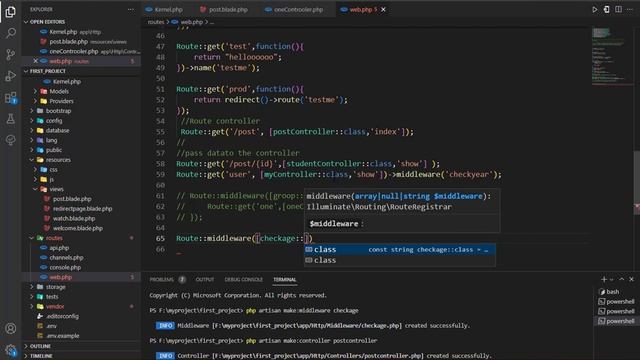This screenshot has width=640, height=360.
Task: Open Accounts menu in activity bar
Action: (x=11, y=329)
